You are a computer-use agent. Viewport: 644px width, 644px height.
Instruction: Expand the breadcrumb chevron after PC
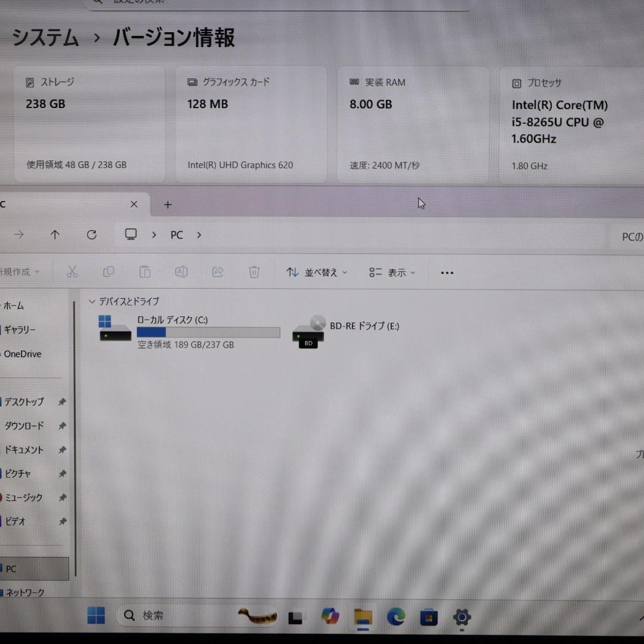199,235
